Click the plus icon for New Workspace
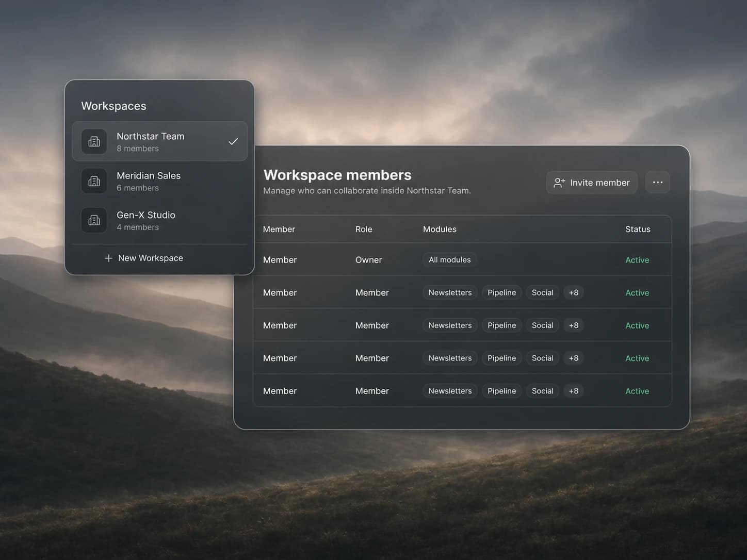 (x=108, y=258)
